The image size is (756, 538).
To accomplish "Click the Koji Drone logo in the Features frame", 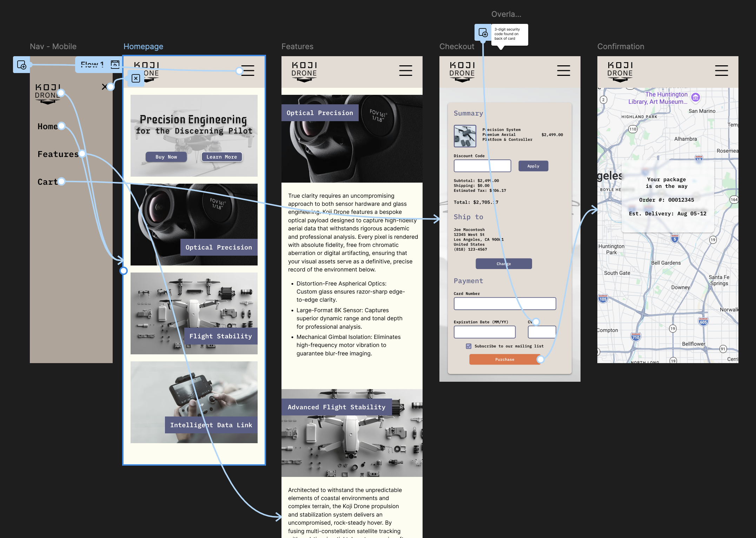I will pyautogui.click(x=304, y=72).
